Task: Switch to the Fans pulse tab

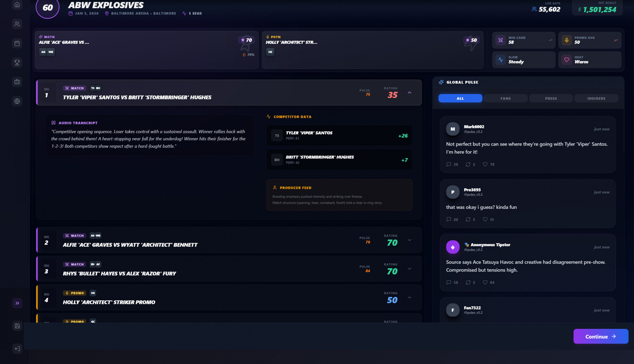Action: tap(505, 98)
